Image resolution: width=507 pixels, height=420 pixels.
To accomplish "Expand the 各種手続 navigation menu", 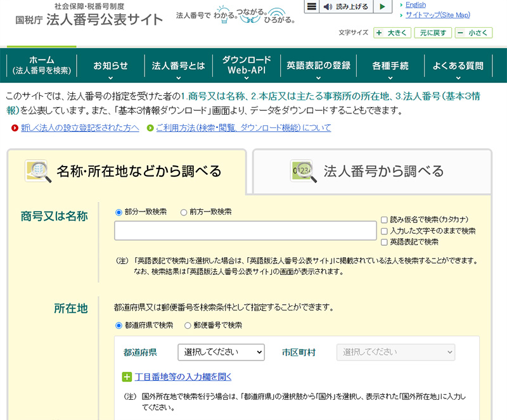I will (390, 65).
